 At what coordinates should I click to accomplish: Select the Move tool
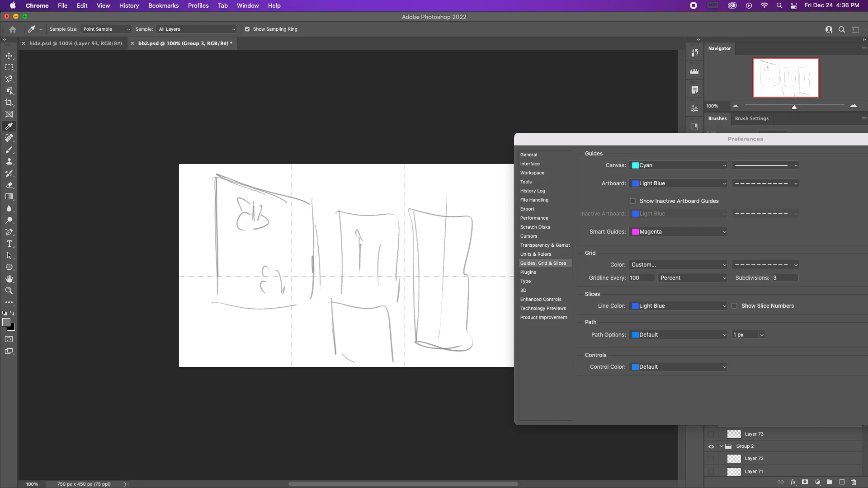coord(9,56)
